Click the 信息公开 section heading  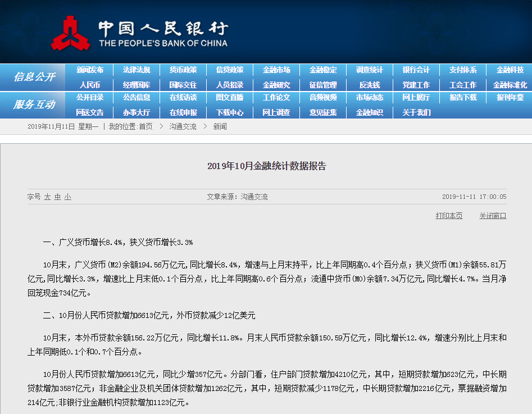[x=34, y=77]
